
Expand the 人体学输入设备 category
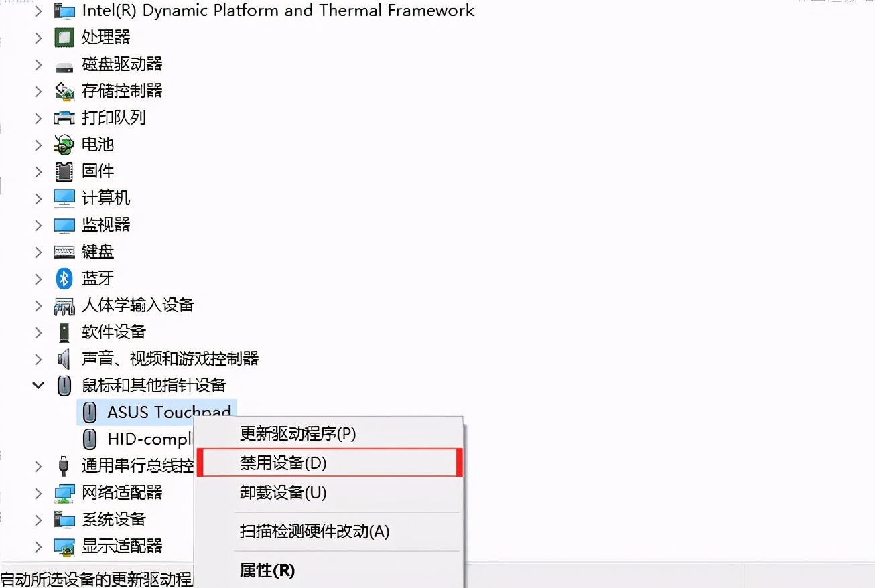38,305
